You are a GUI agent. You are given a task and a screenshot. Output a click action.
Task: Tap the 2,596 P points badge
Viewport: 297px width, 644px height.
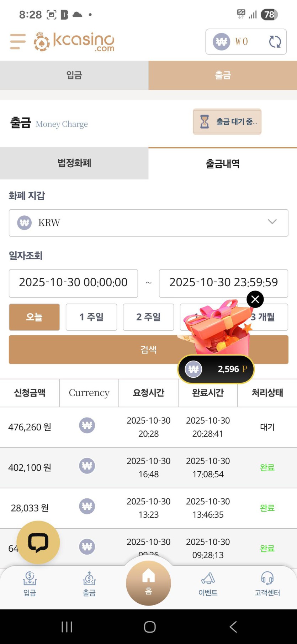click(216, 369)
